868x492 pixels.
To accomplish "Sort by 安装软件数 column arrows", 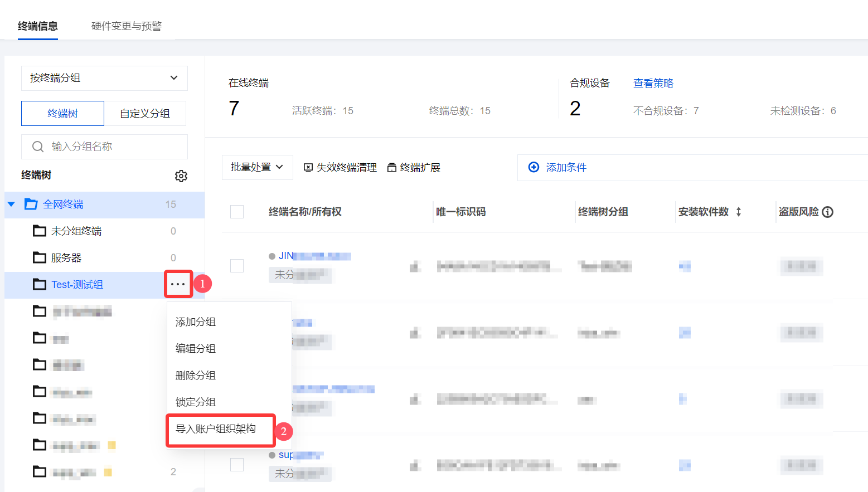I will coord(738,212).
